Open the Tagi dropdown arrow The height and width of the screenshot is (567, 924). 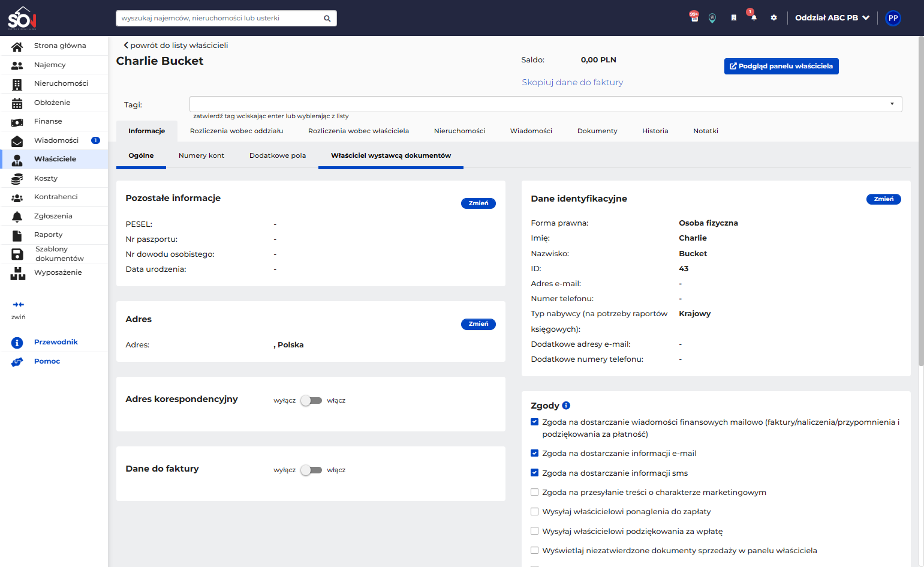click(892, 104)
